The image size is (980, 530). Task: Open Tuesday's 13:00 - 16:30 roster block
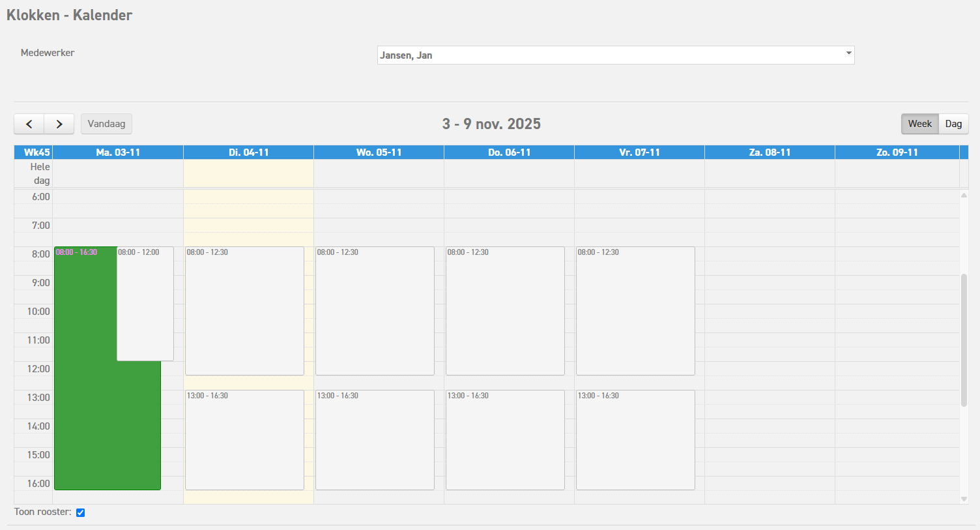pyautogui.click(x=244, y=440)
